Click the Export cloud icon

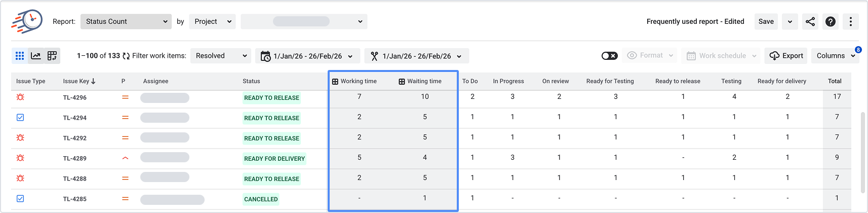(774, 56)
